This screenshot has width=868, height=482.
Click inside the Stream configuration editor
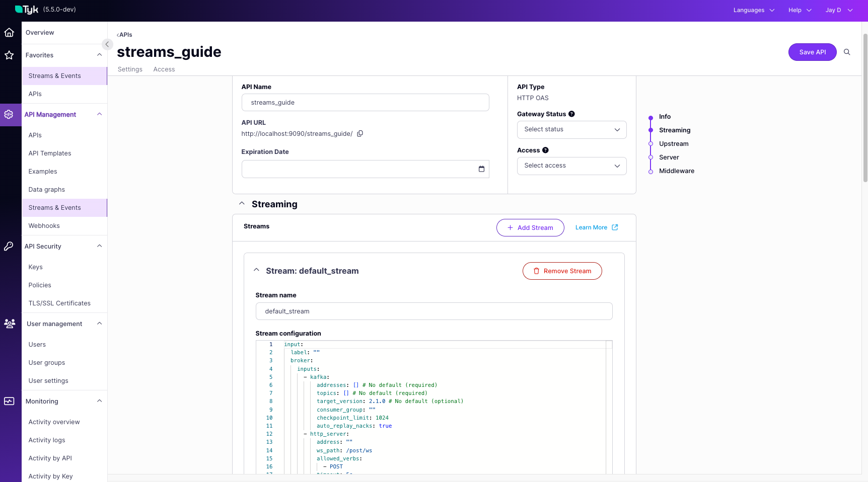(x=434, y=407)
